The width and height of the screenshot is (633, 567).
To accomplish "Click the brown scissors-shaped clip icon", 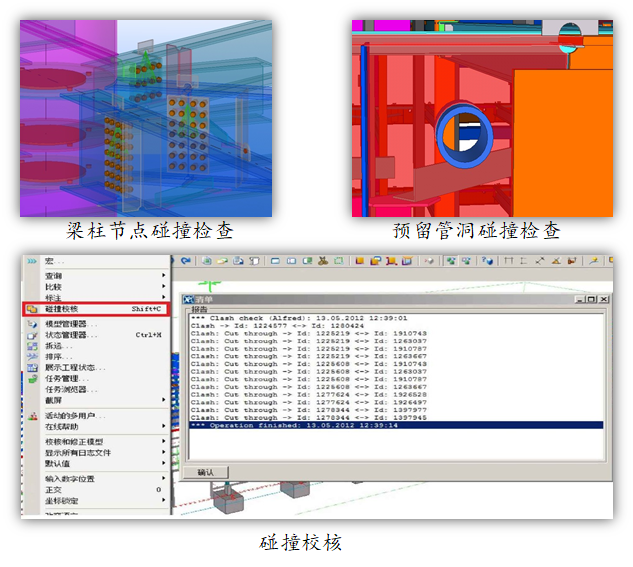I will [323, 261].
